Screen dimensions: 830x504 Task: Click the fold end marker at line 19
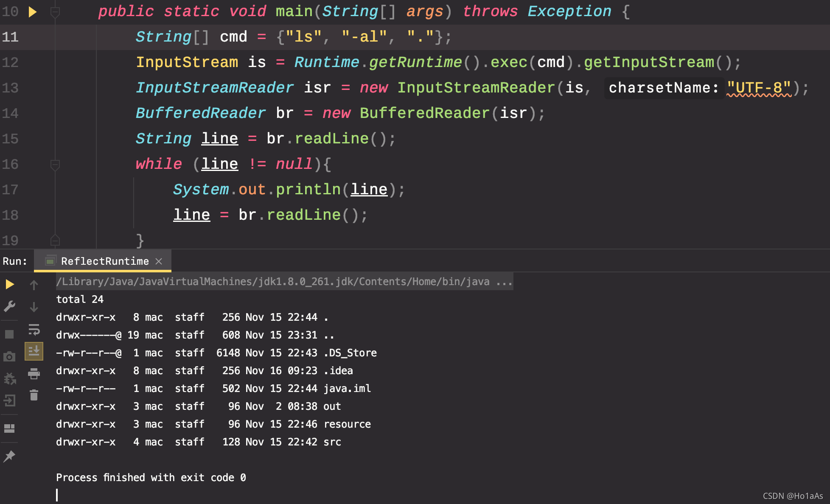[x=55, y=240]
